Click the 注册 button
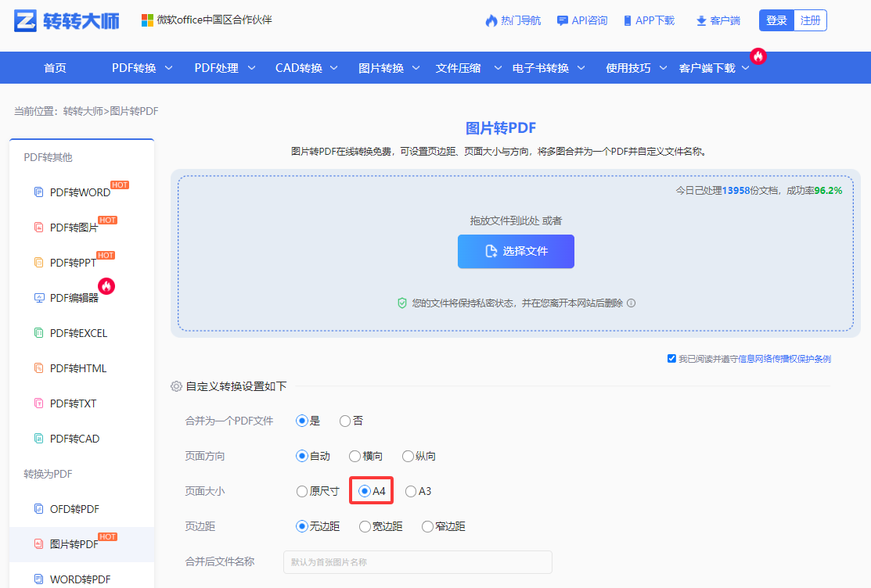This screenshot has width=871, height=588. 811,20
